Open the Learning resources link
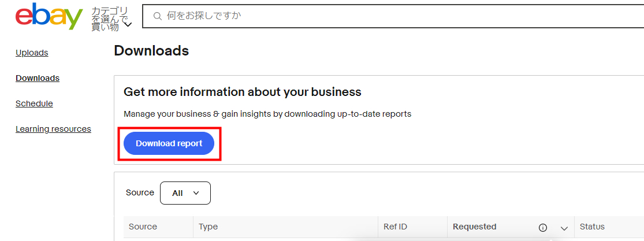This screenshot has height=241, width=644. (53, 129)
